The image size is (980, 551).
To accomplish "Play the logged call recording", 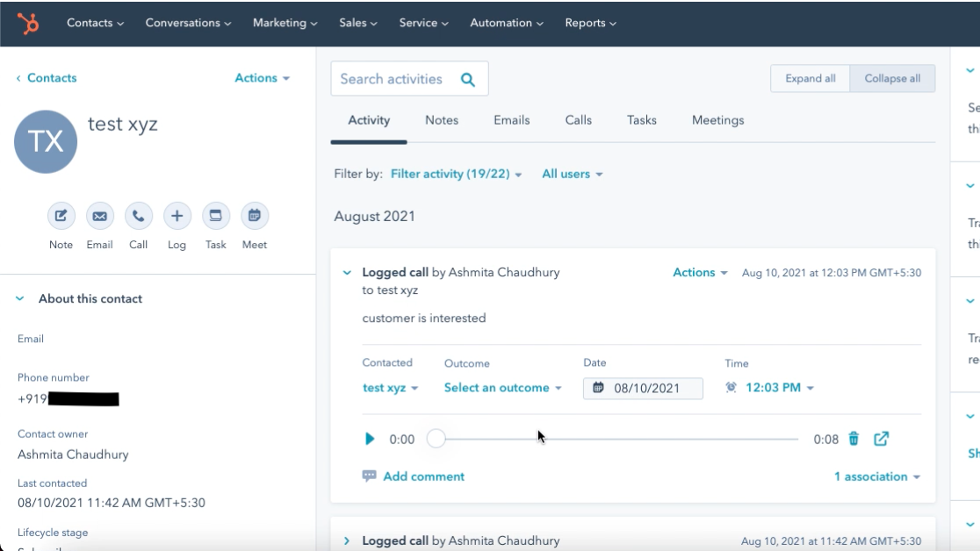I will [370, 439].
